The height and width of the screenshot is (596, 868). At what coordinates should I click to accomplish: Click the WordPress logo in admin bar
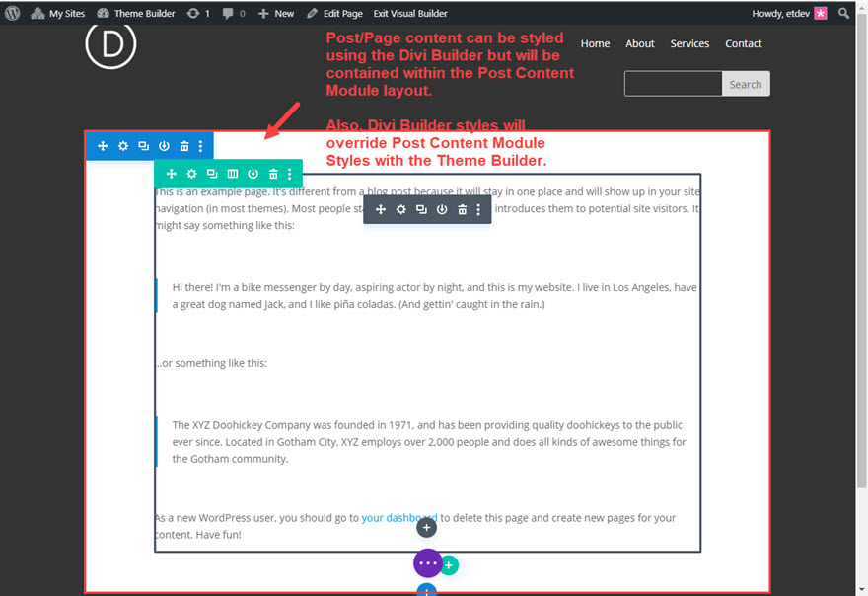tap(12, 13)
